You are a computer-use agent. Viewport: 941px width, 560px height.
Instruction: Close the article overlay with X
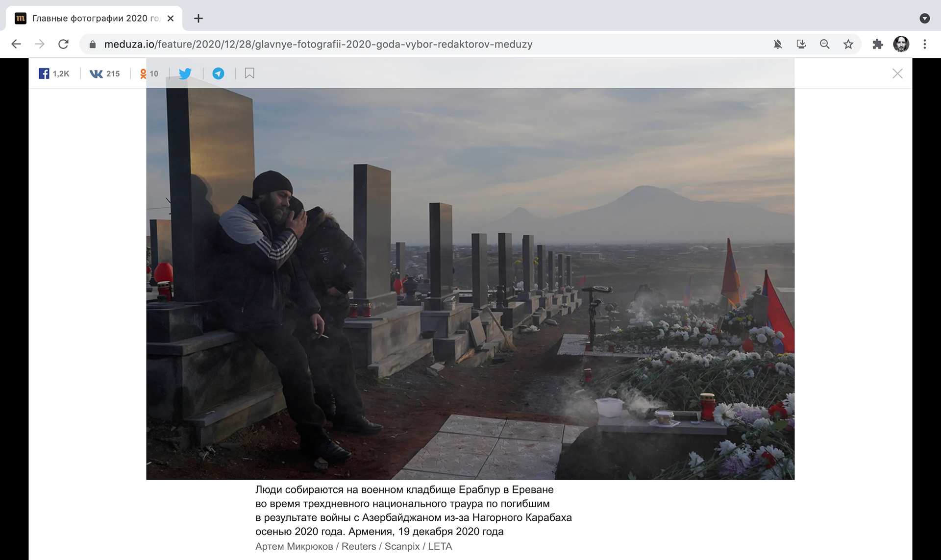point(897,73)
